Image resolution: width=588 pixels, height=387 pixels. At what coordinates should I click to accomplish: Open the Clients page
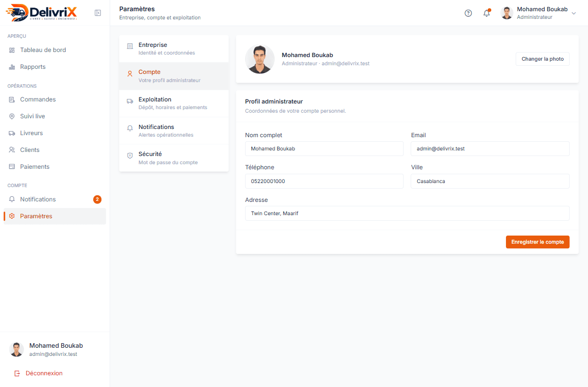pyautogui.click(x=55, y=150)
